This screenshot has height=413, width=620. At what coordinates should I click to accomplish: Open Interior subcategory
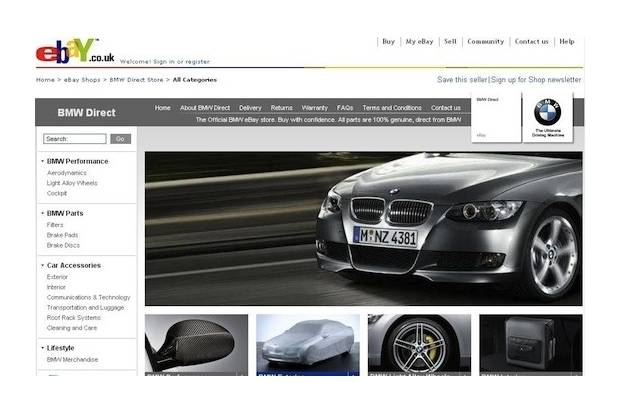pyautogui.click(x=56, y=287)
